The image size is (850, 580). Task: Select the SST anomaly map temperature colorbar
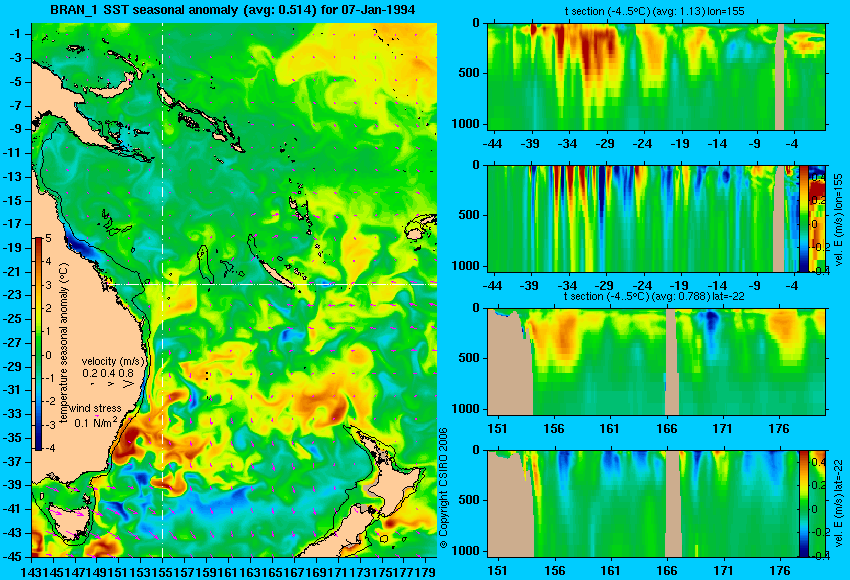click(x=38, y=344)
